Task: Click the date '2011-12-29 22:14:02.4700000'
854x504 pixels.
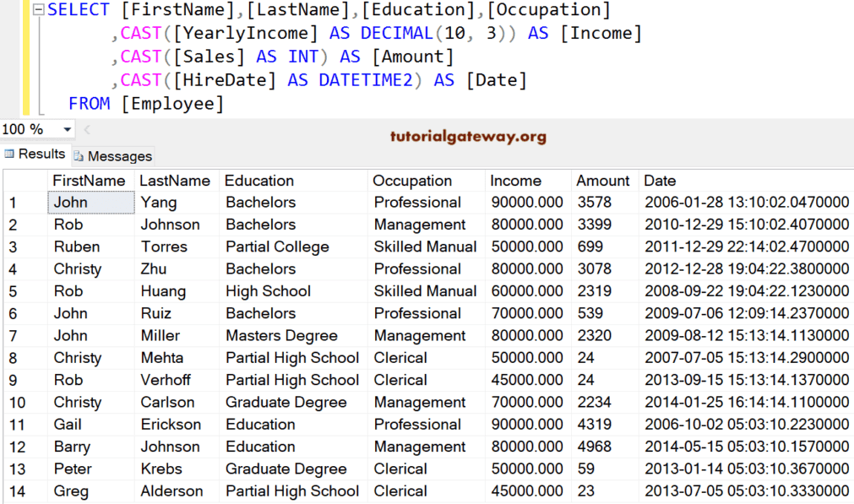Action: pos(746,247)
